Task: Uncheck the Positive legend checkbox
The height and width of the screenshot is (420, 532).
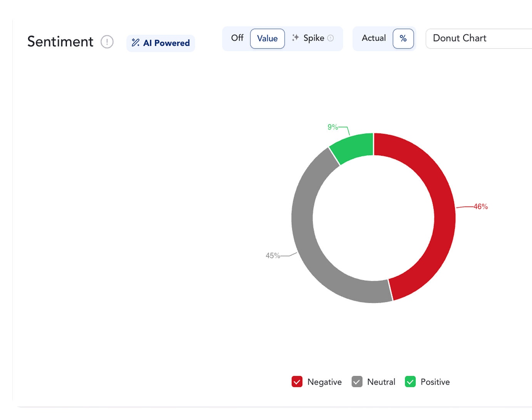Action: (410, 382)
